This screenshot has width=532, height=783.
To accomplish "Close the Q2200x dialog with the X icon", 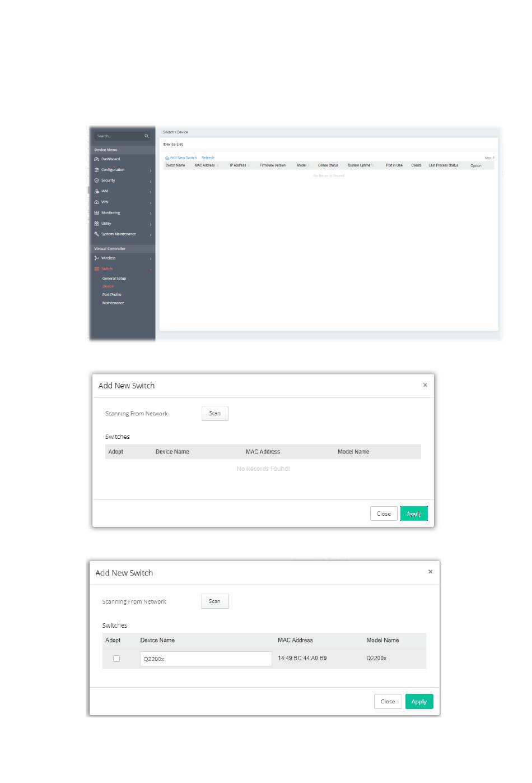I will (x=430, y=572).
